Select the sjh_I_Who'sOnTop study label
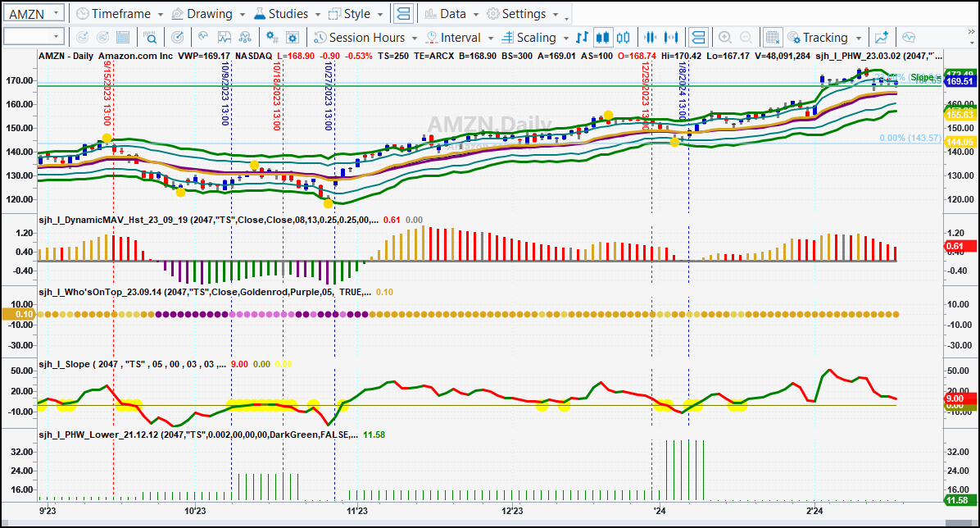The image size is (980, 528). [x=205, y=292]
